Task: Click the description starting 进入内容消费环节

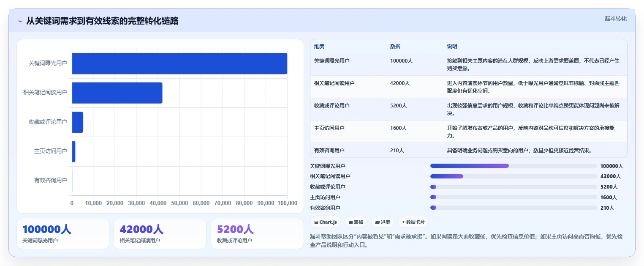Action: tap(533, 87)
